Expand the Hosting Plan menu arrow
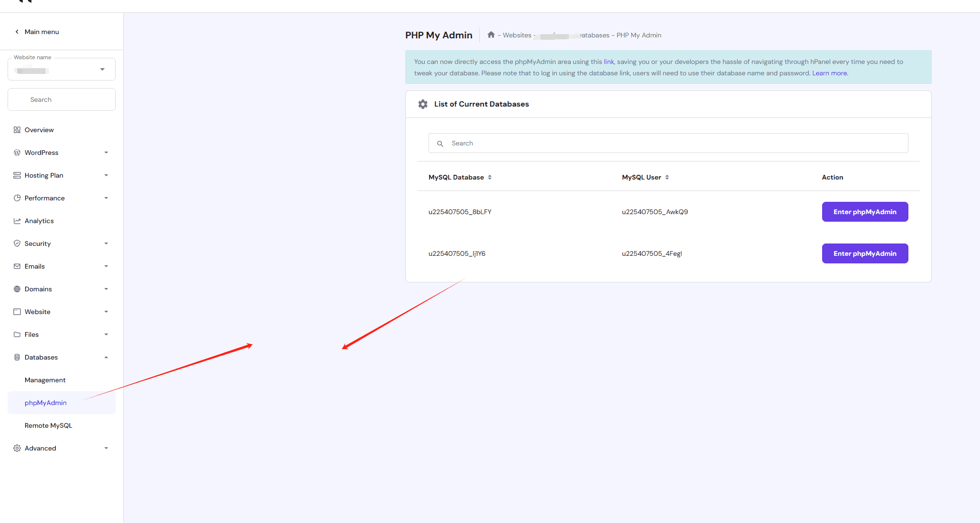Image resolution: width=980 pixels, height=523 pixels. pos(106,175)
